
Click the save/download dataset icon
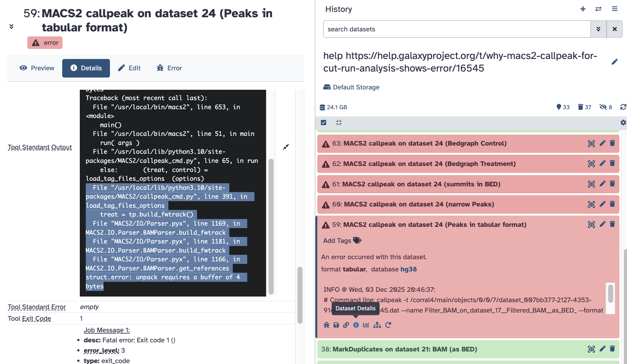(x=336, y=325)
